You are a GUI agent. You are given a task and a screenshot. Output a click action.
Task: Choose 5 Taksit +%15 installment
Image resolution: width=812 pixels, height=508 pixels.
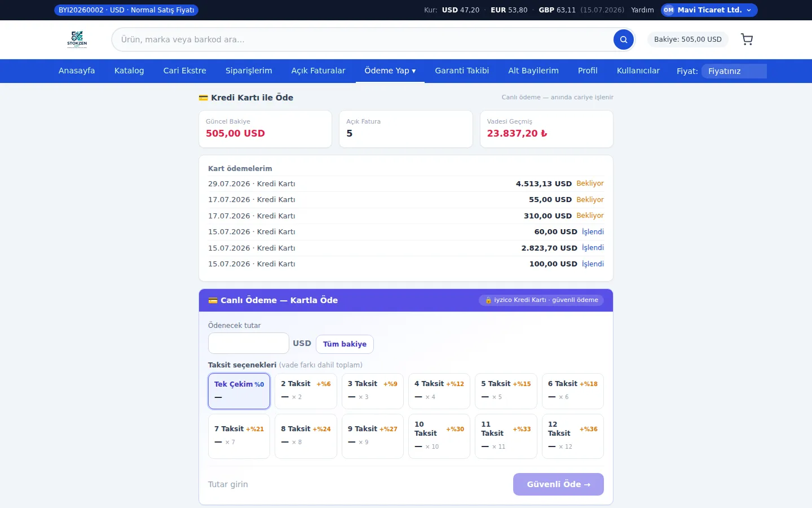coord(506,391)
